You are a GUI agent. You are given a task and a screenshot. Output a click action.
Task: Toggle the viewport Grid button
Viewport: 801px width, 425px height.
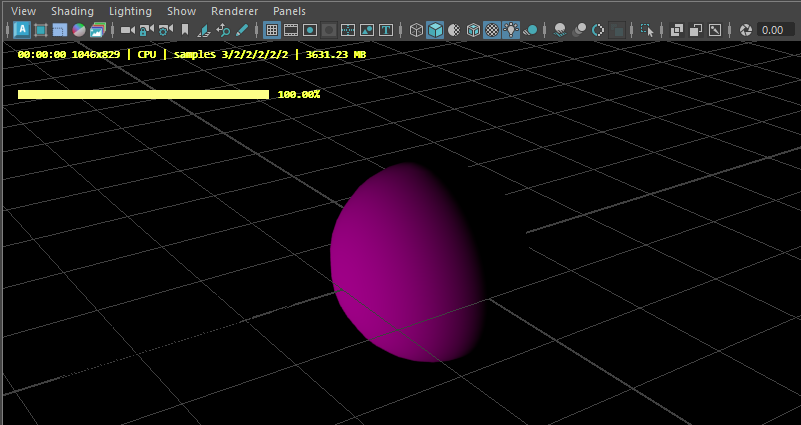(x=272, y=30)
